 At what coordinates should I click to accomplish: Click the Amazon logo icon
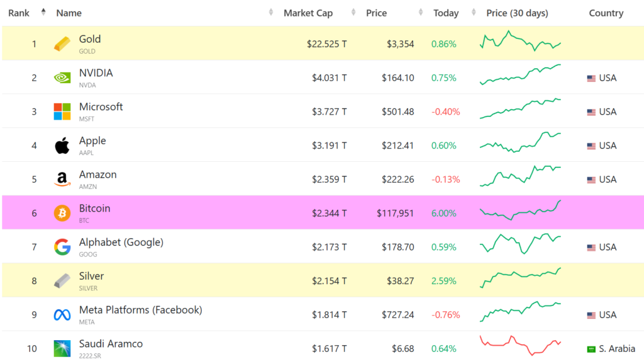pyautogui.click(x=62, y=180)
